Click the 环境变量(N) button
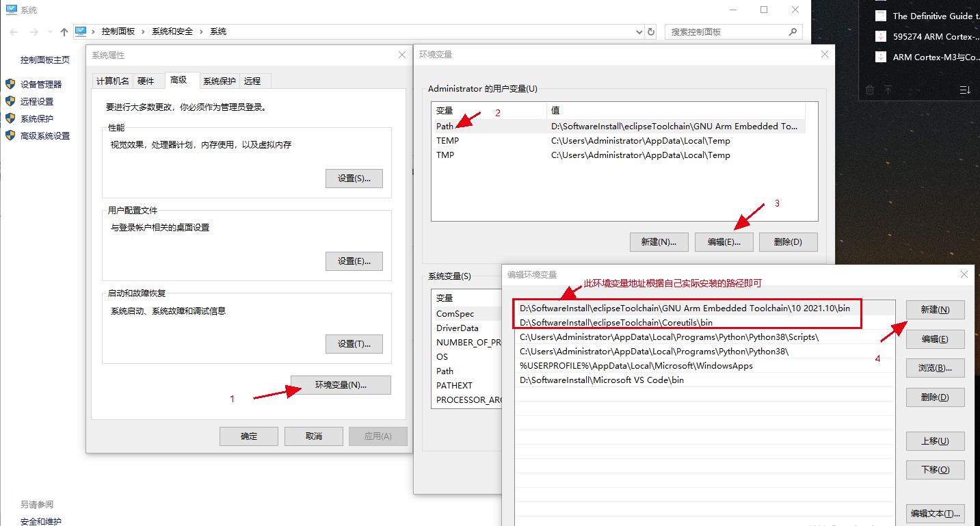The height and width of the screenshot is (526, 980). [x=340, y=384]
